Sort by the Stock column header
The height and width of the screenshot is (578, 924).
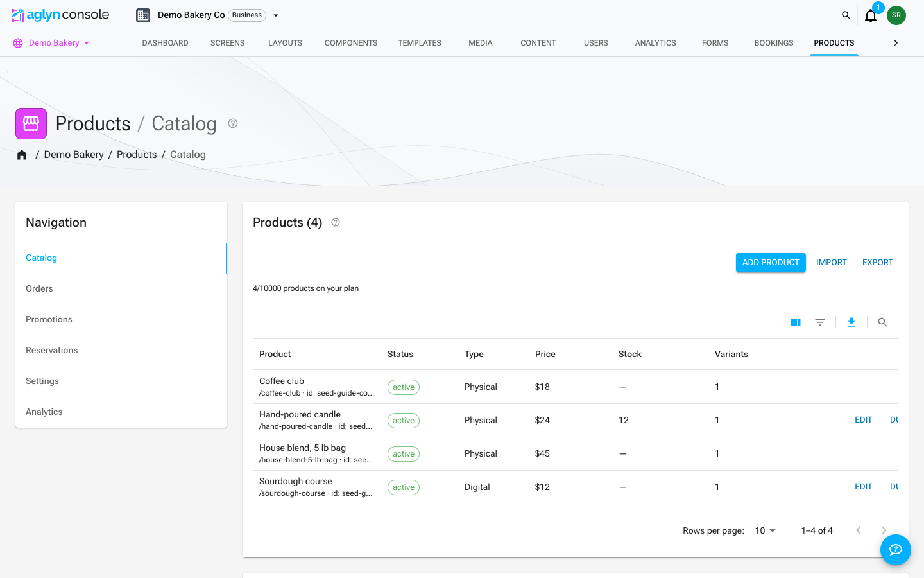point(630,355)
